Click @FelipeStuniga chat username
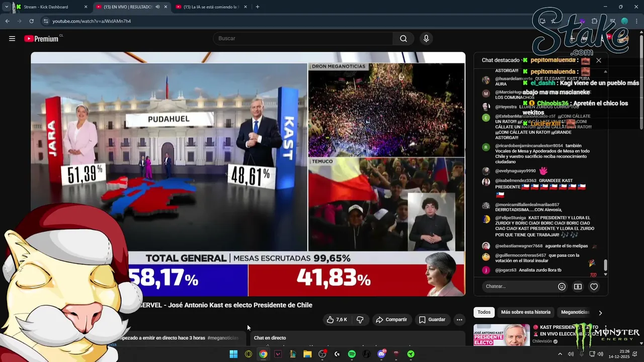 510,218
